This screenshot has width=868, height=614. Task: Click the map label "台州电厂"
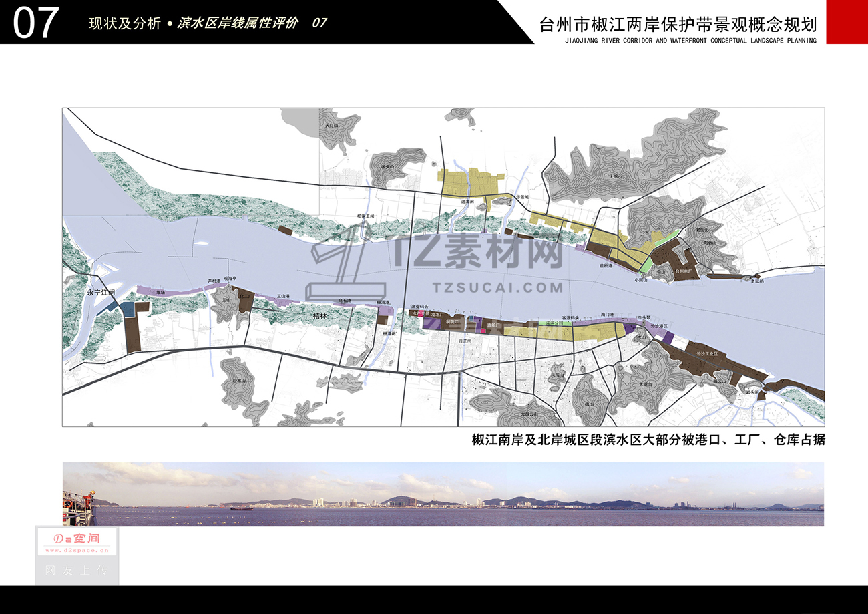tap(684, 272)
